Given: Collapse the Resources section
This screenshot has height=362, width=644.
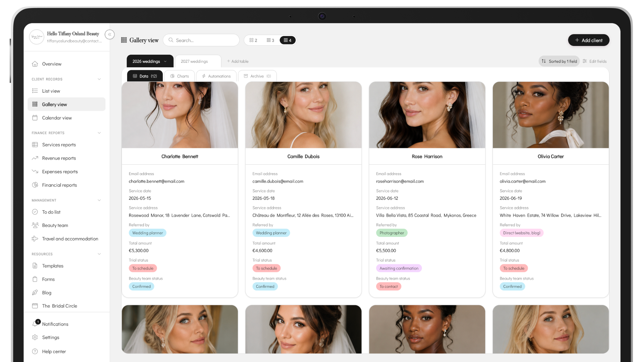Looking at the screenshot, I should pos(99,254).
